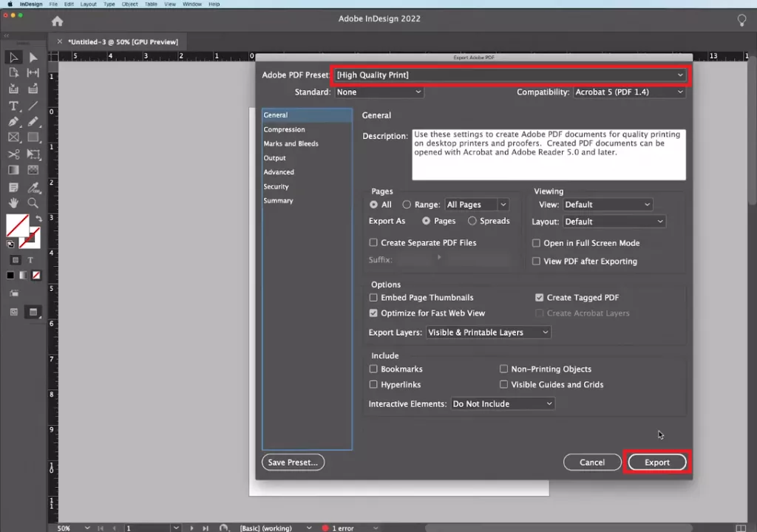Screen dimensions: 757x532
Task: Select the Spreads radio button
Action: click(x=472, y=221)
